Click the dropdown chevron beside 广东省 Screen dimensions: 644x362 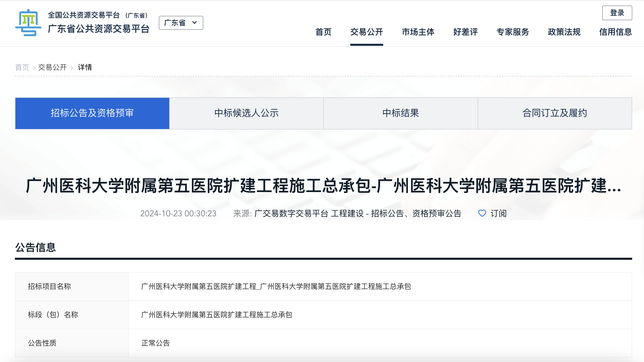195,23
